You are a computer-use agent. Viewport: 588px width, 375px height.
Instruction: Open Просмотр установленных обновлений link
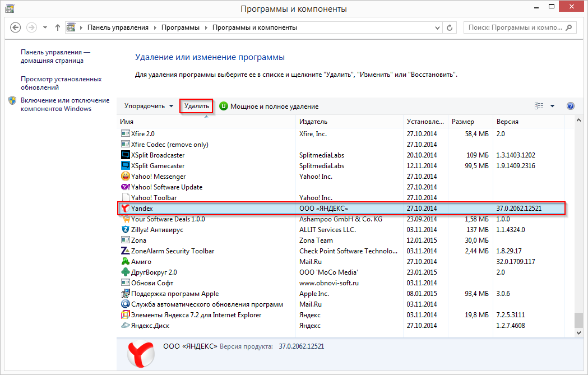[x=61, y=83]
